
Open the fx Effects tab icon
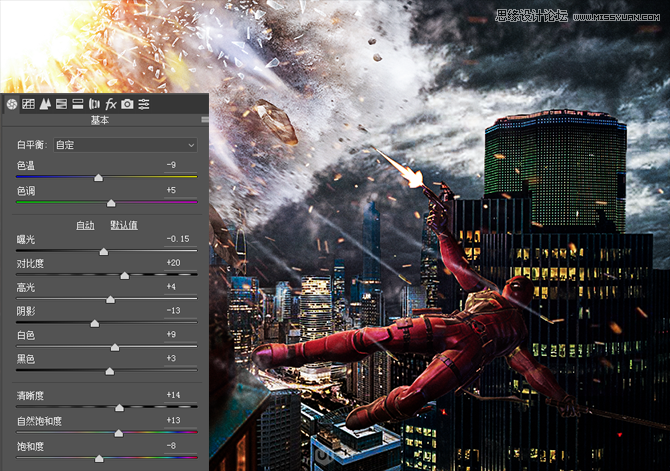pos(111,104)
